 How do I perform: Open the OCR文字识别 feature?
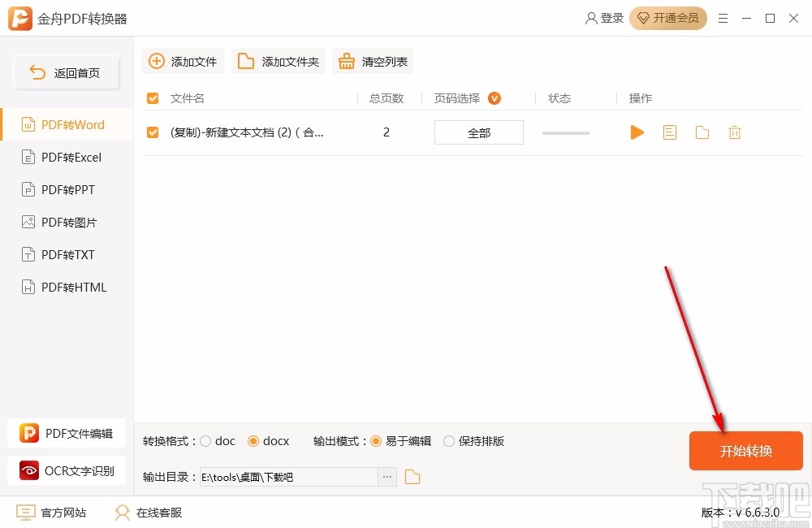(67, 470)
